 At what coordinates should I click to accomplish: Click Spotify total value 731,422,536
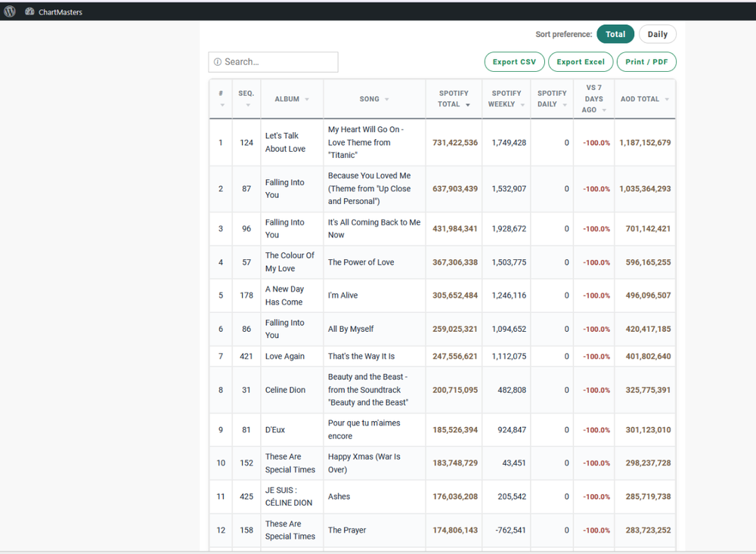(x=455, y=143)
